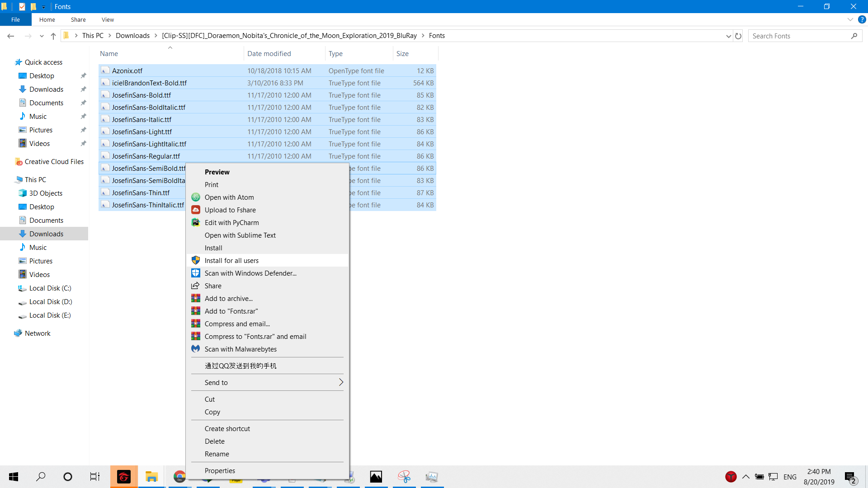Open File Explorer taskbar icon
Image resolution: width=868 pixels, height=488 pixels.
coord(151,477)
